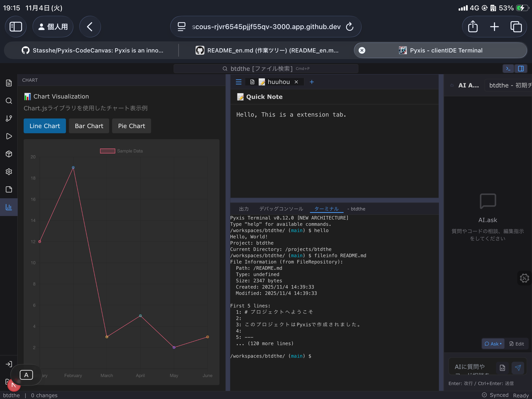The image size is (532, 399).
Task: Open the source control panel
Action: [9, 118]
